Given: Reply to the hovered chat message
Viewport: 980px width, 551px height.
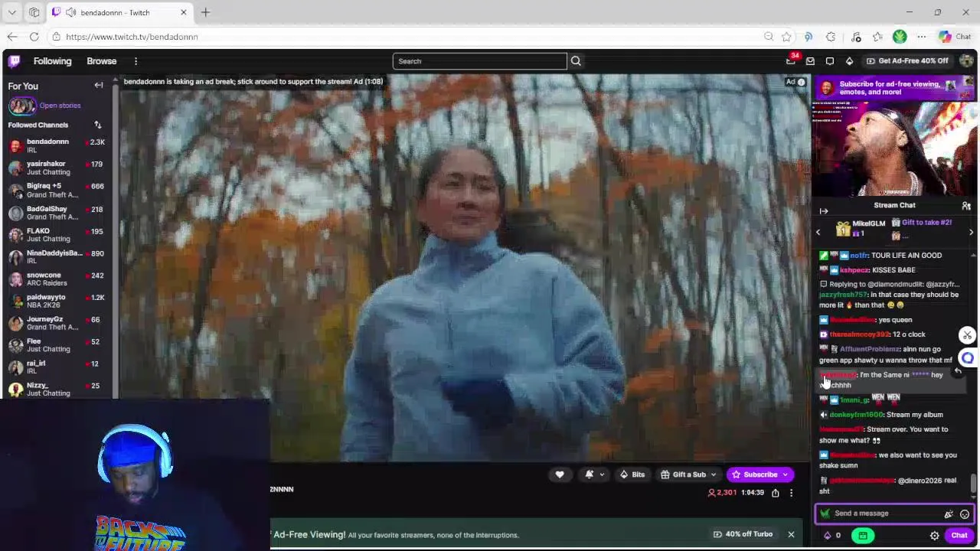Looking at the screenshot, I should [957, 371].
